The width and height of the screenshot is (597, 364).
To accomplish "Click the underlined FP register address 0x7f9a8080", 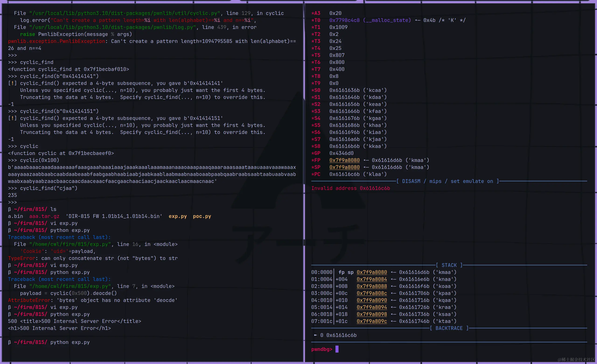I will pyautogui.click(x=344, y=160).
